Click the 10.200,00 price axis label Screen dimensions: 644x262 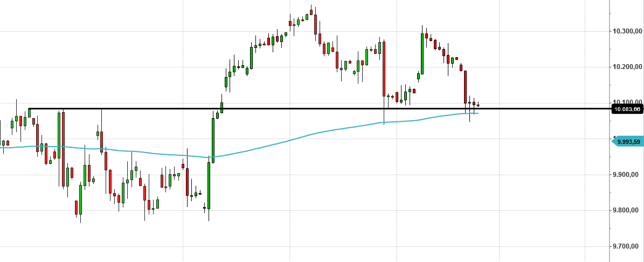click(x=627, y=67)
